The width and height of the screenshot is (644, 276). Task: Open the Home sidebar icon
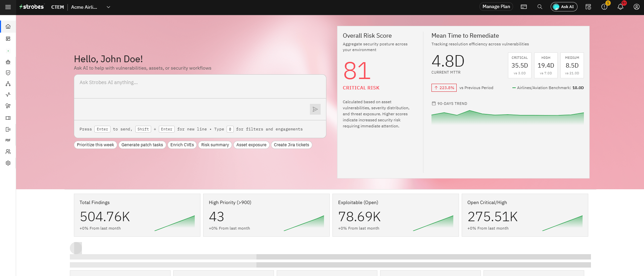tap(8, 27)
